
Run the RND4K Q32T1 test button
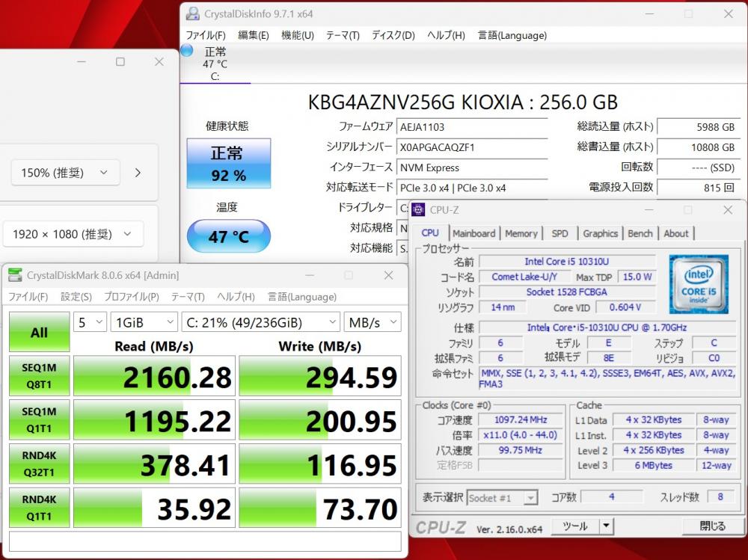[x=39, y=464]
